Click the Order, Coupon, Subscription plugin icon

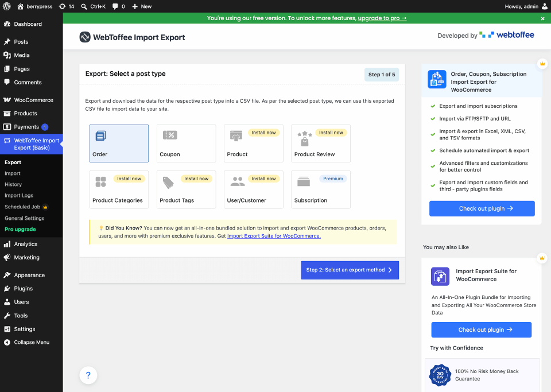click(437, 79)
